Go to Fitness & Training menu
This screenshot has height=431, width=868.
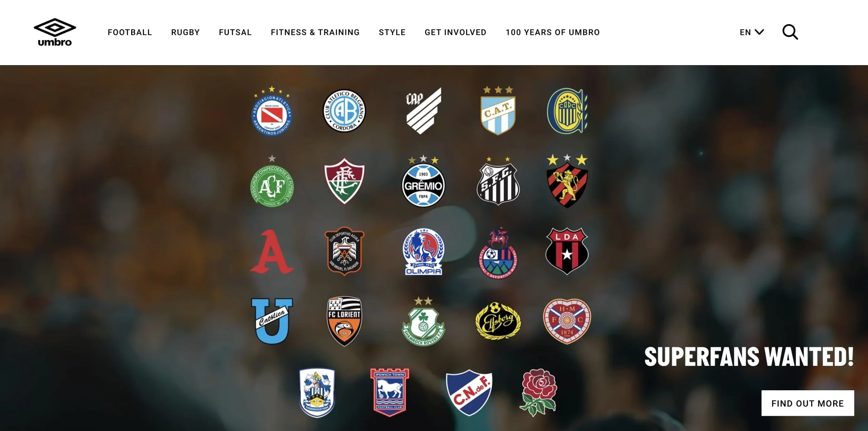[315, 32]
